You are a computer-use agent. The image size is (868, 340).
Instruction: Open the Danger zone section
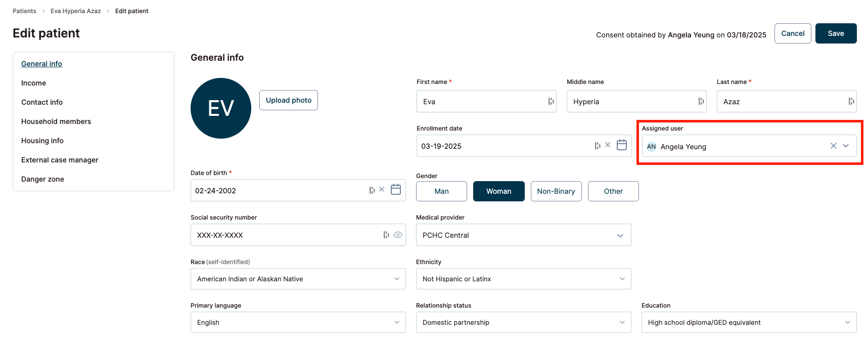coord(42,179)
